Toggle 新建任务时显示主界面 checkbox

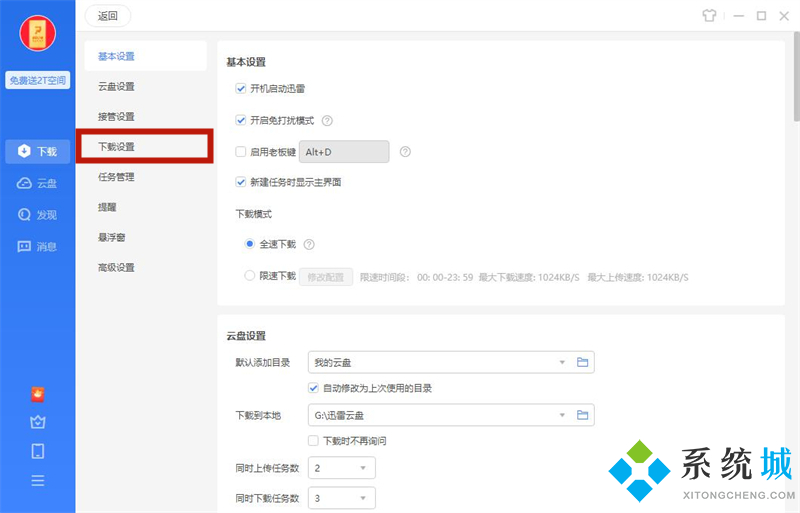tap(241, 182)
